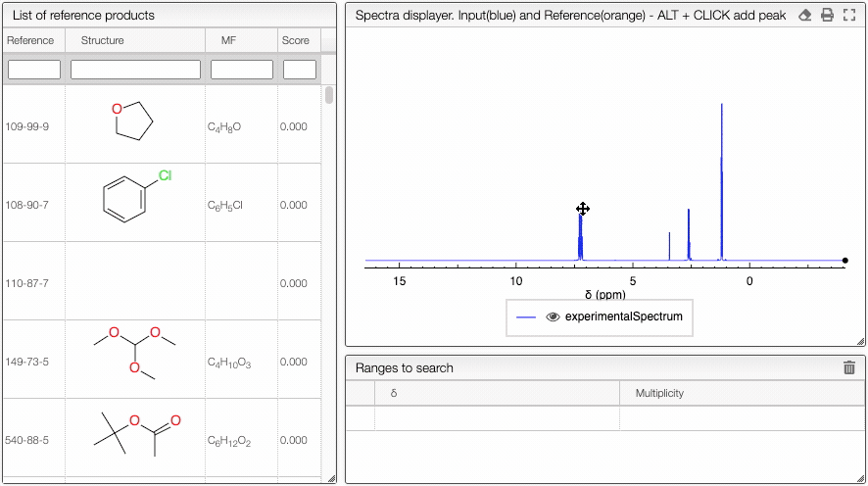Select the row with reference 108-90-7

(162, 203)
